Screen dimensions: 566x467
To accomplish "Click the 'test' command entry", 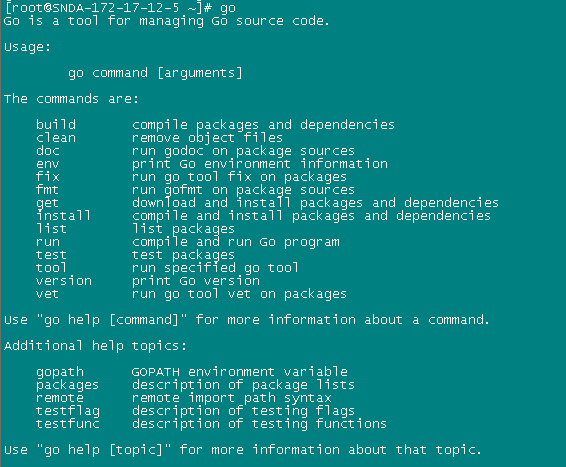I will [x=51, y=254].
